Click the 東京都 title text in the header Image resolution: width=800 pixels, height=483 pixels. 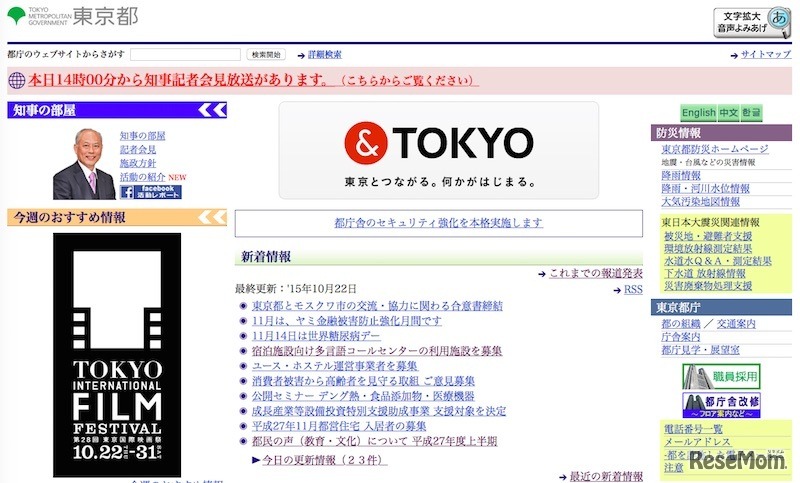[x=105, y=16]
